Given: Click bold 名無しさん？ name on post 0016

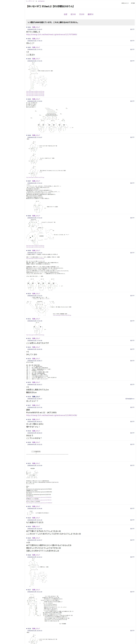Looking at the screenshot, I should coord(36,396).
